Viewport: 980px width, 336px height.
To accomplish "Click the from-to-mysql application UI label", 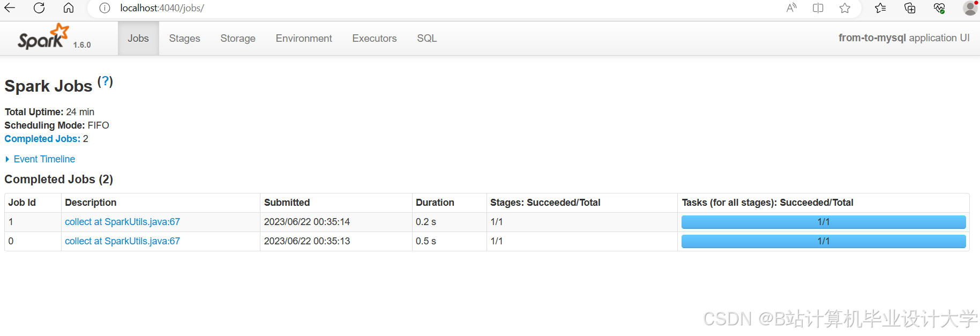I will (904, 38).
